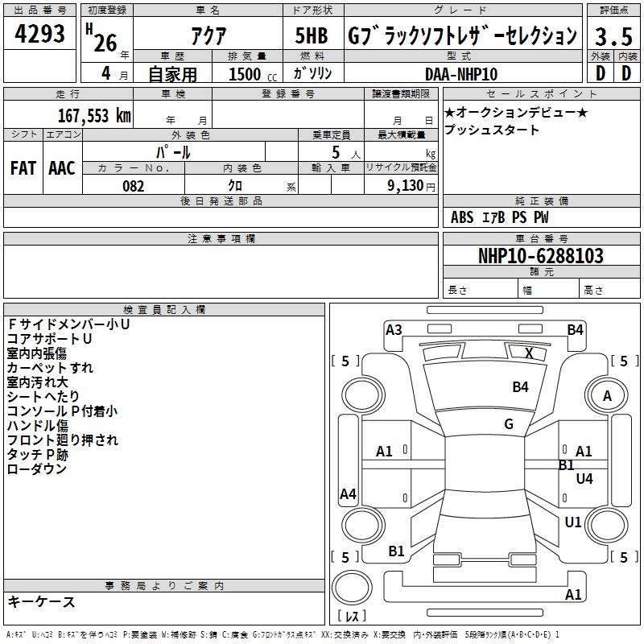The width and height of the screenshot is (644, 644).
Task: Select the exterior rating D under 外装
Action: pos(600,73)
